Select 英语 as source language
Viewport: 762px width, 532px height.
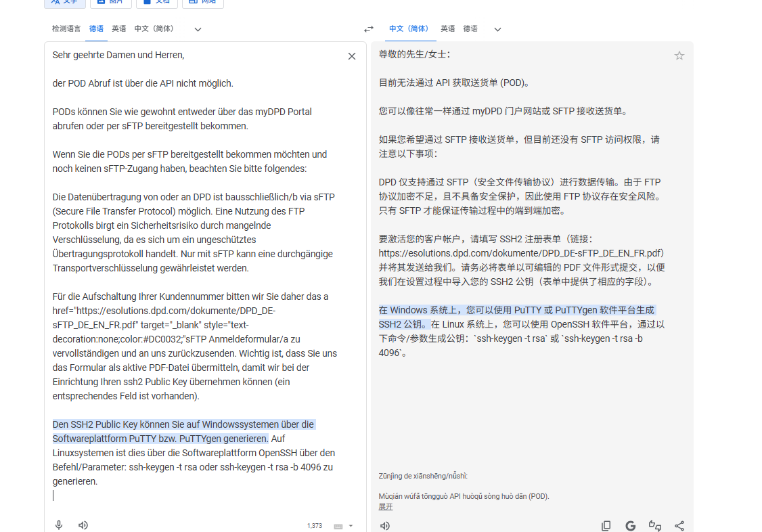tap(119, 28)
